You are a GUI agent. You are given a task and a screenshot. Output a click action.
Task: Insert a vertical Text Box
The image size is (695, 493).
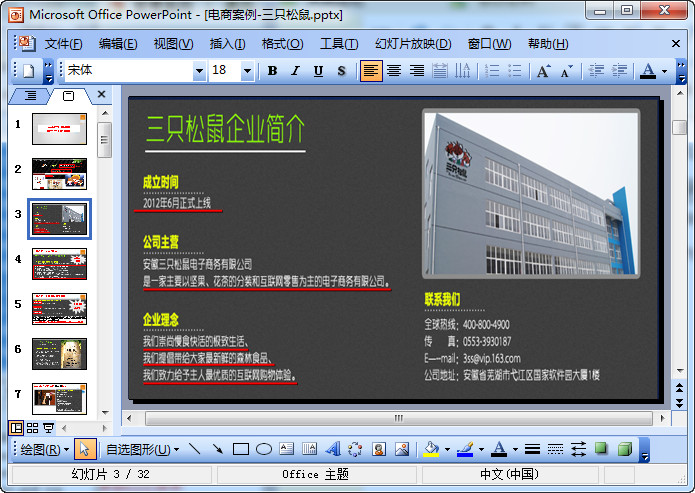coord(309,449)
